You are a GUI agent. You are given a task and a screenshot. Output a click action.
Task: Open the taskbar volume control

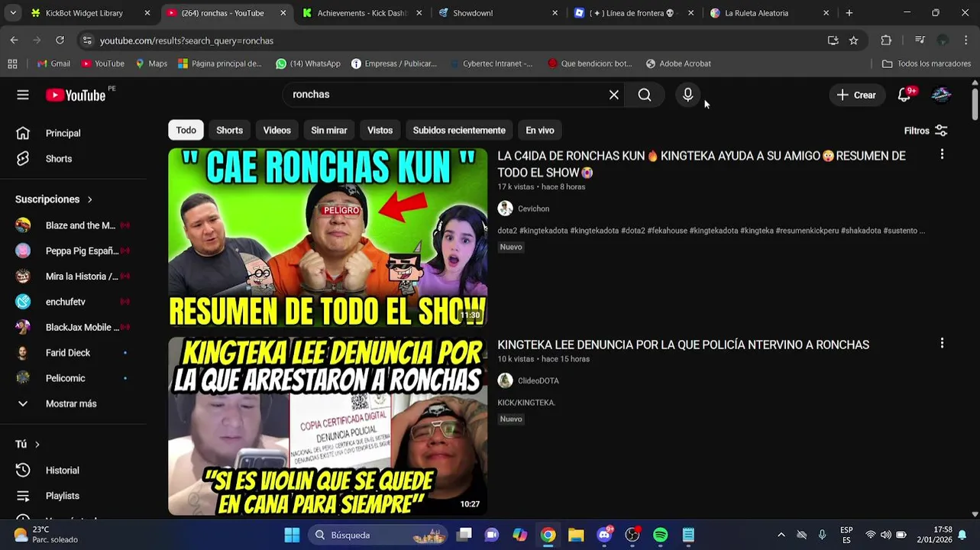886,535
